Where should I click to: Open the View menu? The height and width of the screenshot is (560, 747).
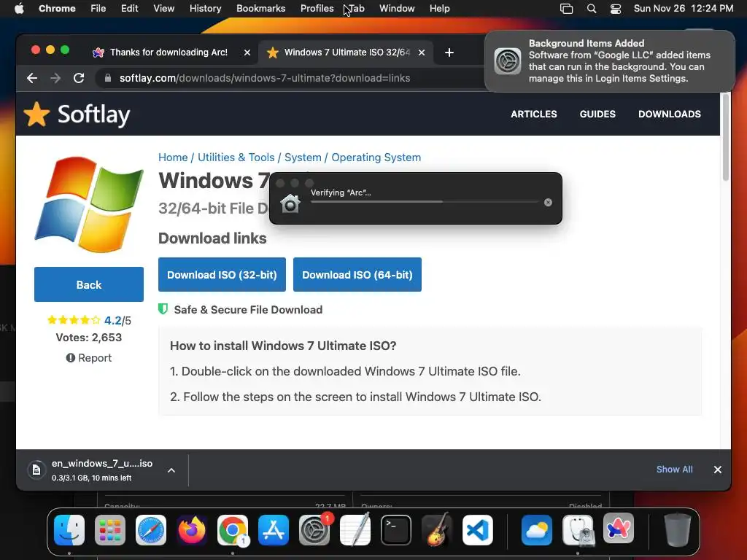(x=163, y=8)
